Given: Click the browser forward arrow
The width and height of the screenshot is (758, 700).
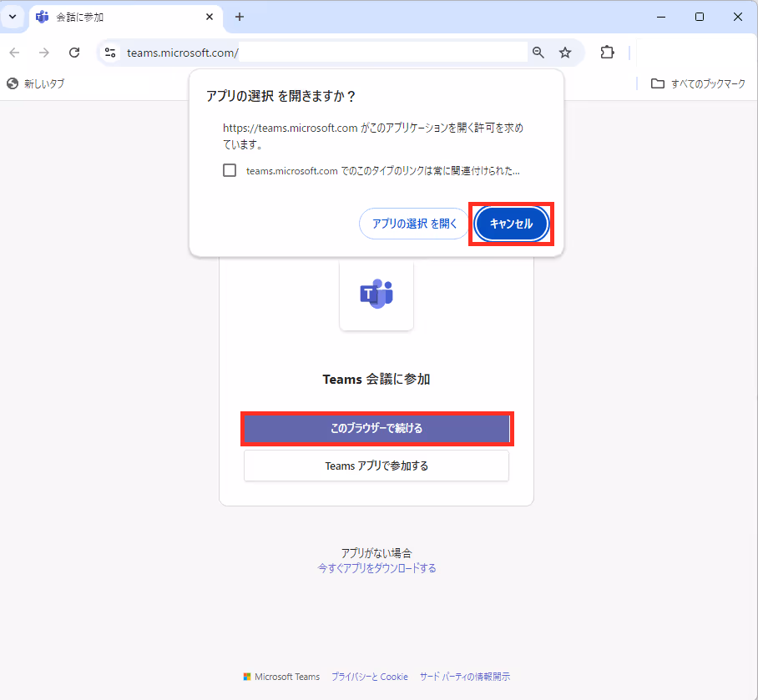Looking at the screenshot, I should [x=44, y=53].
